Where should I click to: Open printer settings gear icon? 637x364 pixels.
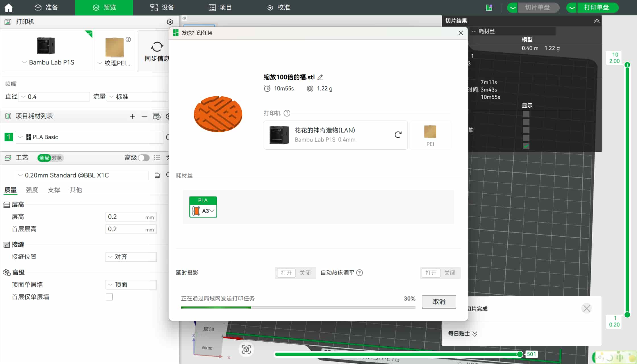(170, 22)
